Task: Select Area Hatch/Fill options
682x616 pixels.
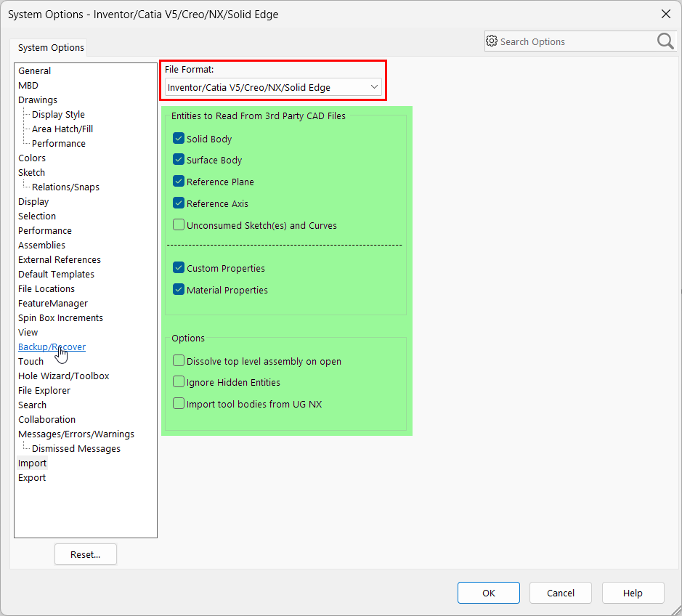Action: [x=62, y=129]
